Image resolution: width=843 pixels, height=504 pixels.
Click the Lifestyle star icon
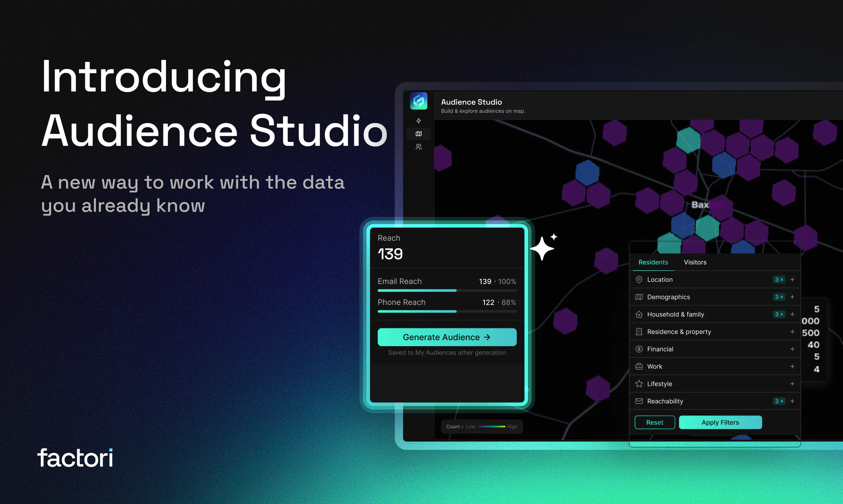coord(639,384)
